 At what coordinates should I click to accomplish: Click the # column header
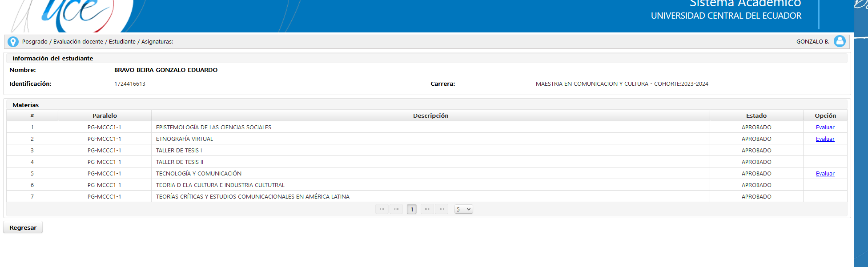32,116
